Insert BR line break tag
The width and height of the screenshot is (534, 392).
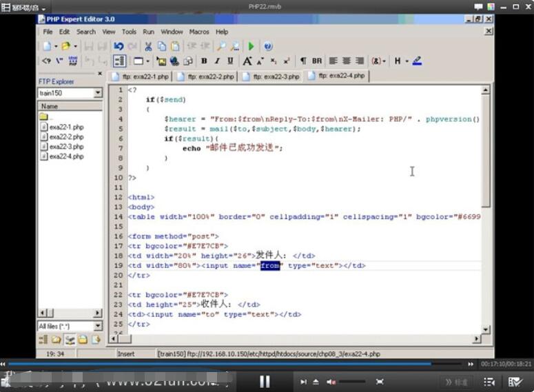[x=317, y=61]
